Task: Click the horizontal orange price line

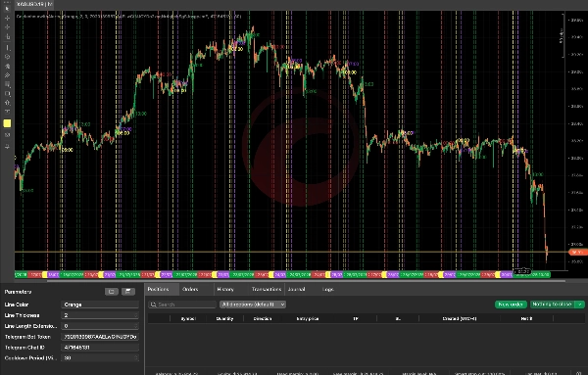Action: pyautogui.click(x=291, y=252)
